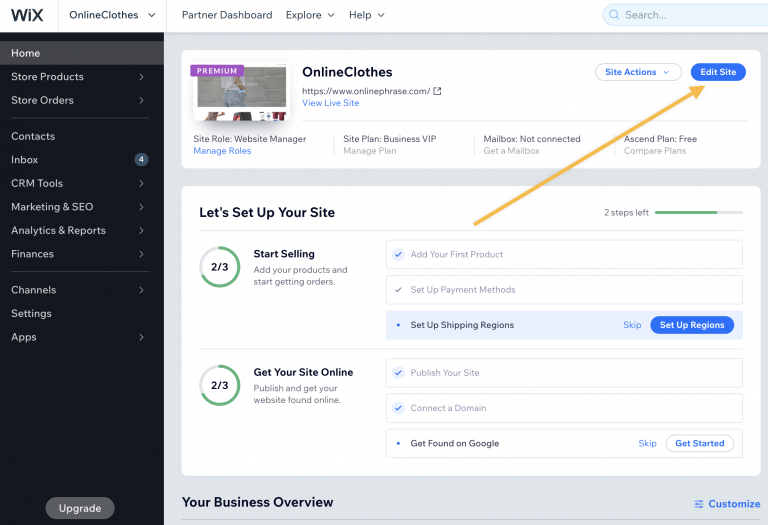Click the Your Business Overview heading
Viewport: 768px width, 525px height.
point(258,502)
